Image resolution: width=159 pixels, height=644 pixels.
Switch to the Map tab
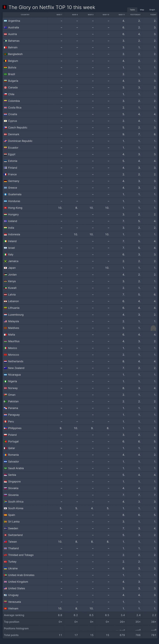142,10
